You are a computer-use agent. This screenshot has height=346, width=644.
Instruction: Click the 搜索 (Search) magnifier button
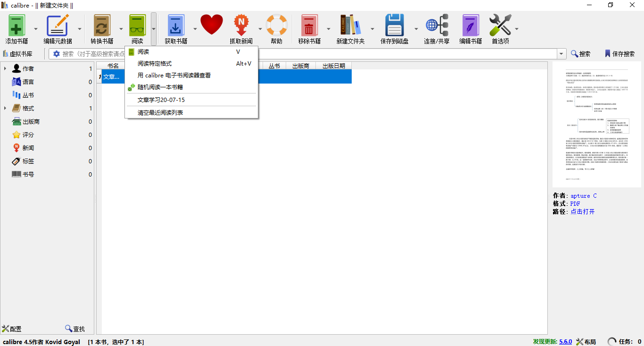[x=580, y=54]
